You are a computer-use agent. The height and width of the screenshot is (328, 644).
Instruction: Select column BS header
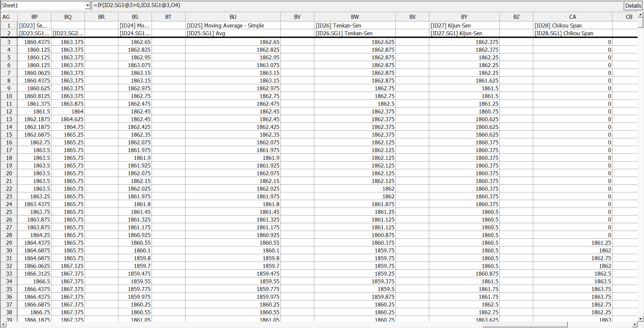point(135,17)
